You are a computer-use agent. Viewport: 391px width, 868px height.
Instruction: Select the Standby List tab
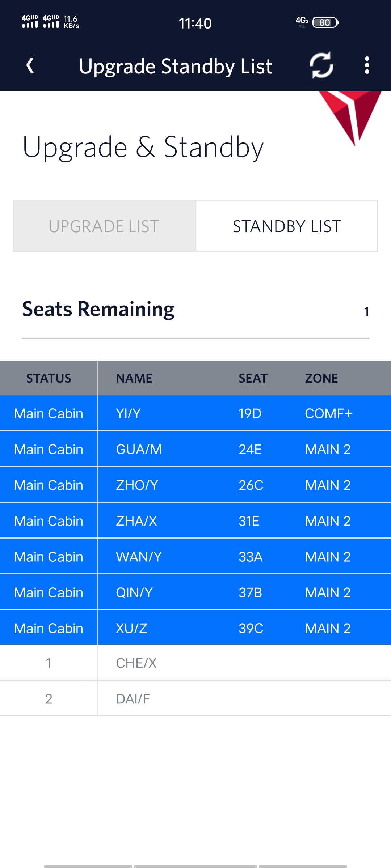point(287,226)
